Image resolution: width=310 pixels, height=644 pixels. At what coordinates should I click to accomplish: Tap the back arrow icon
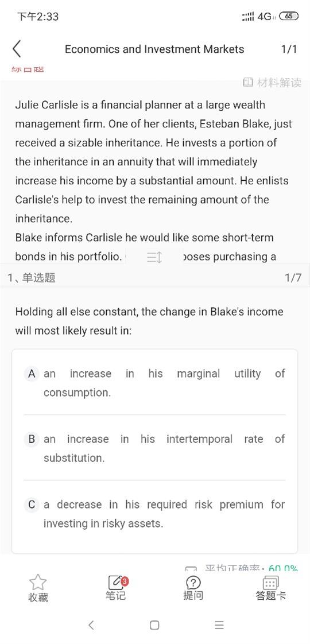pyautogui.click(x=17, y=49)
